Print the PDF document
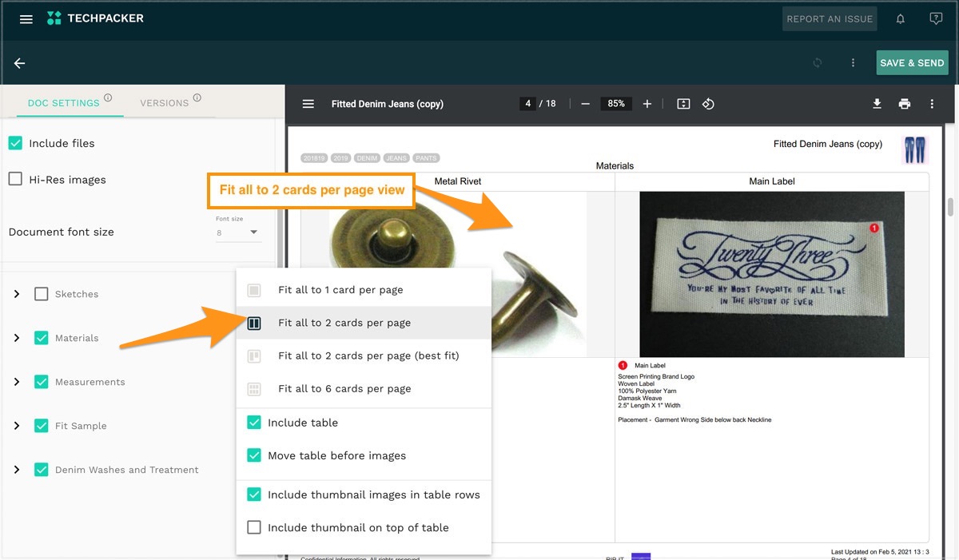959x560 pixels. point(905,104)
